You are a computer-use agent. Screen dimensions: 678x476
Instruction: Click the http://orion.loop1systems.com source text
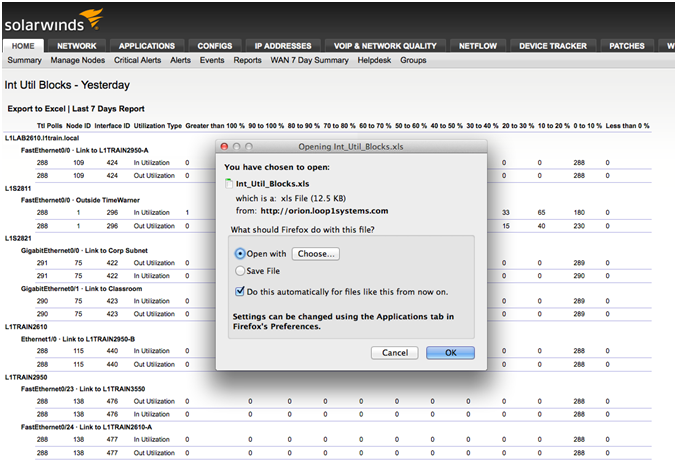pyautogui.click(x=324, y=211)
